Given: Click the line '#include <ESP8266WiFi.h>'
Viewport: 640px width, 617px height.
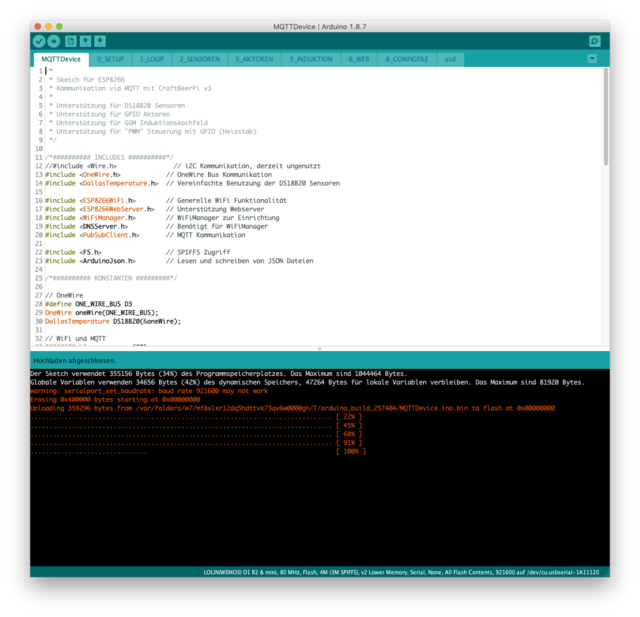Looking at the screenshot, I should (90, 200).
